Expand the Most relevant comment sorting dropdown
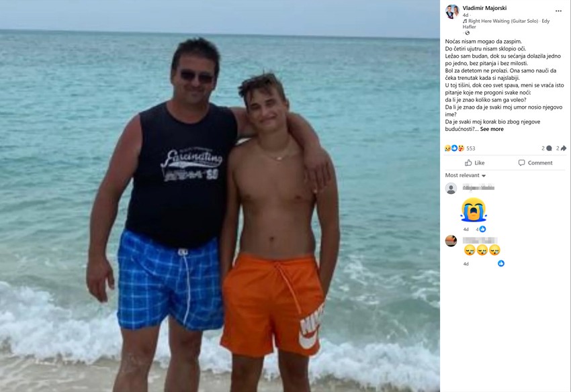The height and width of the screenshot is (392, 571). click(466, 175)
